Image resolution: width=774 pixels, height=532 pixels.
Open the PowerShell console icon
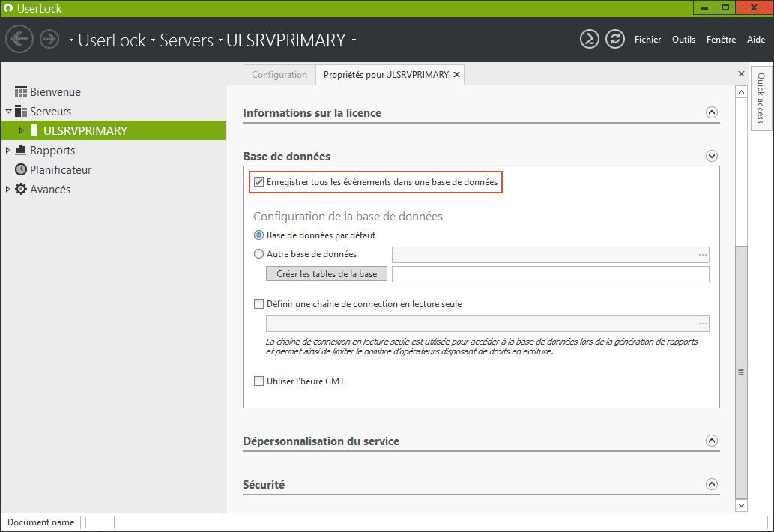tap(590, 39)
